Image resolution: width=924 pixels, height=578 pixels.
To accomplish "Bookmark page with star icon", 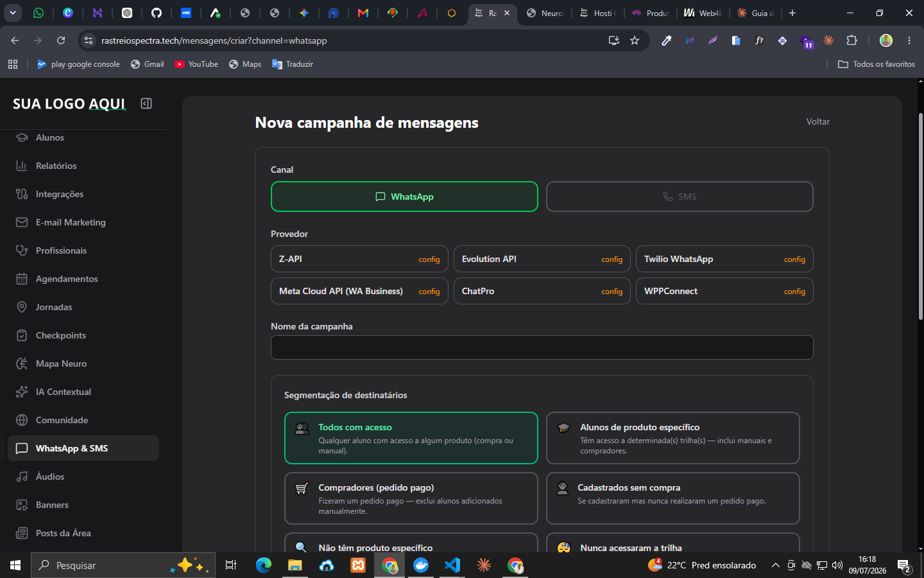I will coord(635,40).
